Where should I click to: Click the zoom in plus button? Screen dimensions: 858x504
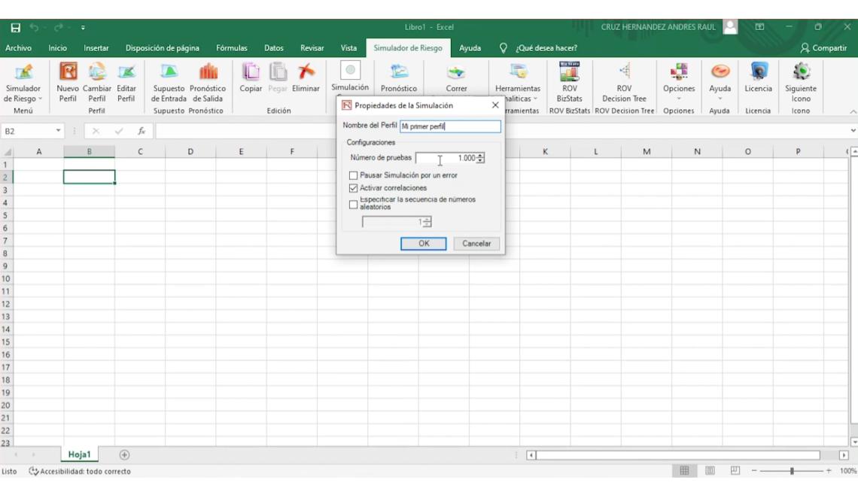pyautogui.click(x=829, y=471)
